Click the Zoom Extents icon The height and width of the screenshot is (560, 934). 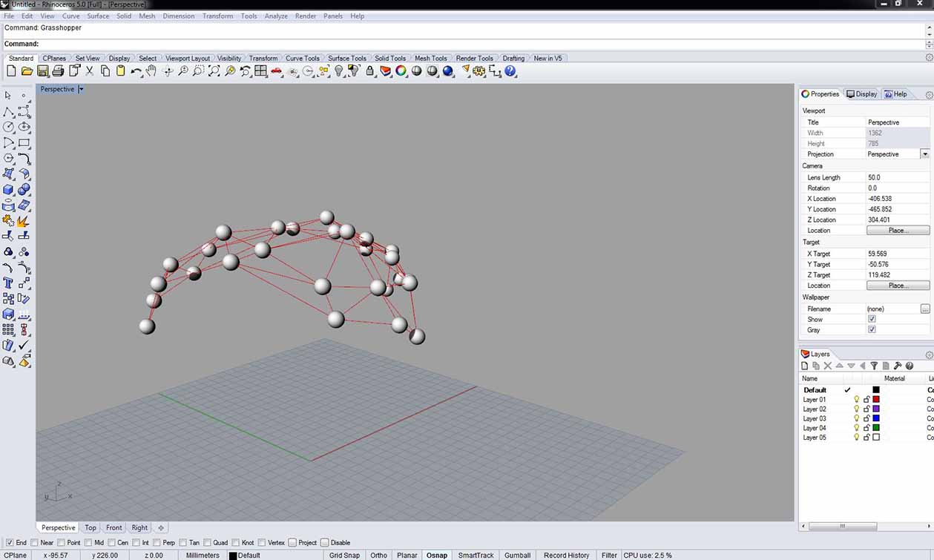214,71
